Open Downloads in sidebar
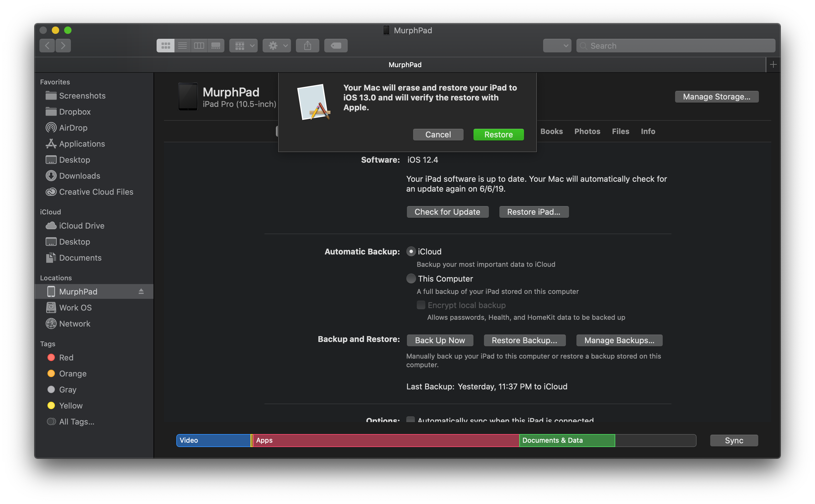815x504 pixels. point(94,176)
